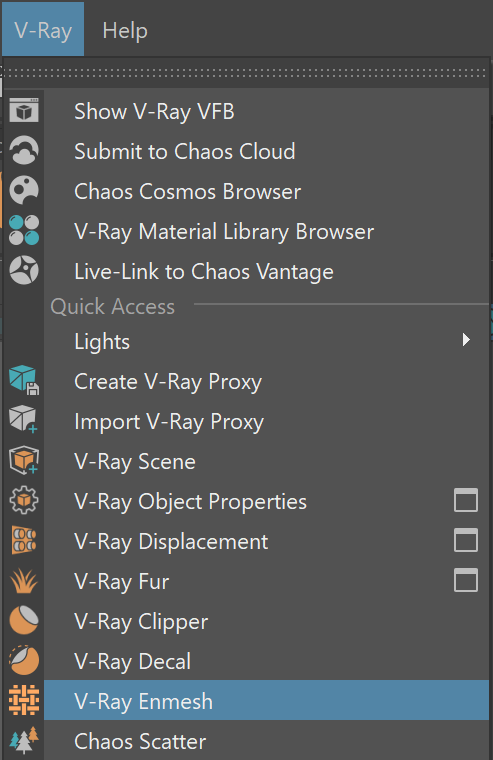The image size is (493, 760).
Task: Click the Chaos Cloud submit icon
Action: 24,150
